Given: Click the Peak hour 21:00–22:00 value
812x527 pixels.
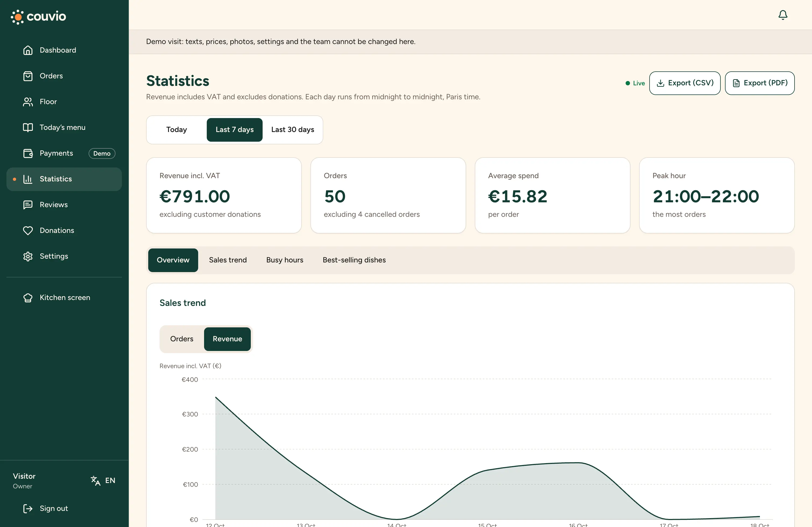Looking at the screenshot, I should (706, 196).
